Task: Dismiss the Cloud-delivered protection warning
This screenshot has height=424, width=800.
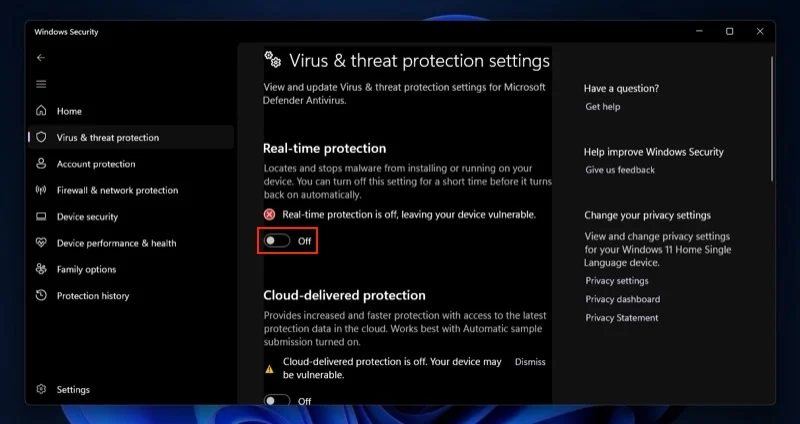Action: tap(530, 362)
